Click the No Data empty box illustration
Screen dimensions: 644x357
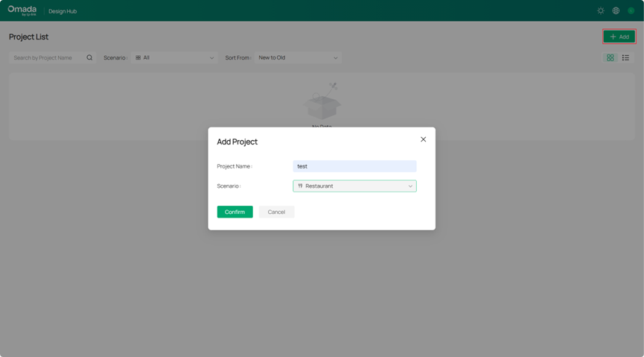click(x=322, y=103)
